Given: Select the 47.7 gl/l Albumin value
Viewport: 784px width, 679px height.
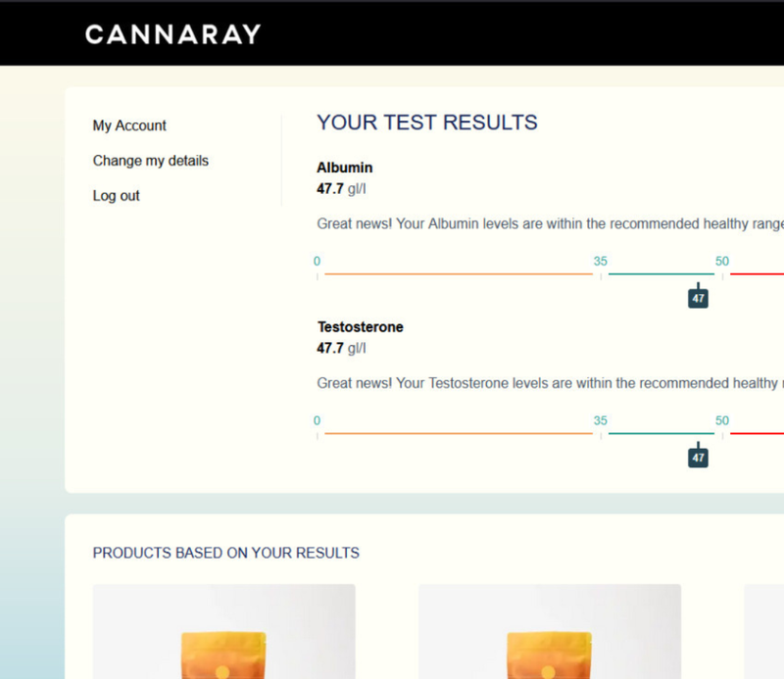Looking at the screenshot, I should (340, 188).
